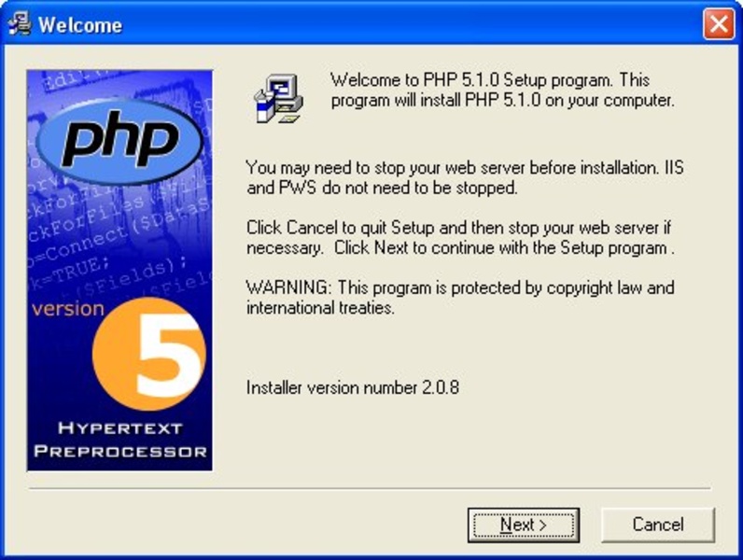The image size is (743, 560).
Task: Close the Welcome dialog window
Action: (719, 23)
